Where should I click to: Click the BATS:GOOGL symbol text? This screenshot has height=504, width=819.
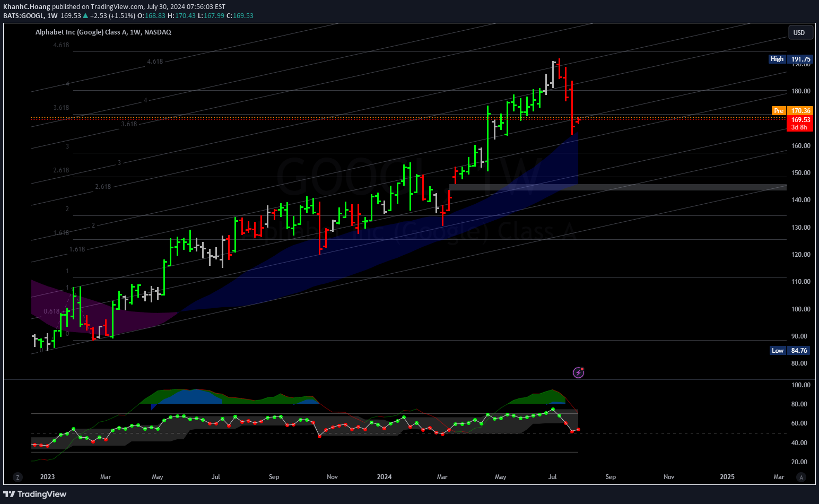23,15
